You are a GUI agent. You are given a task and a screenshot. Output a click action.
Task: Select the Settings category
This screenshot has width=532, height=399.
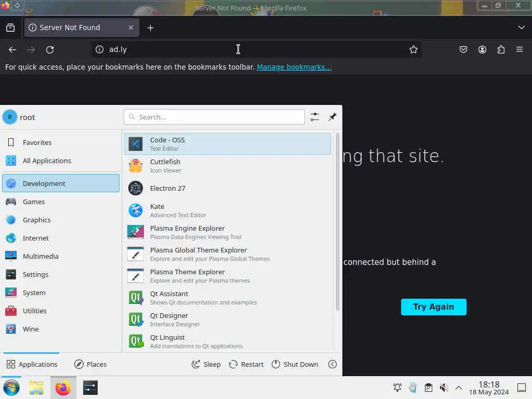pyautogui.click(x=61, y=274)
